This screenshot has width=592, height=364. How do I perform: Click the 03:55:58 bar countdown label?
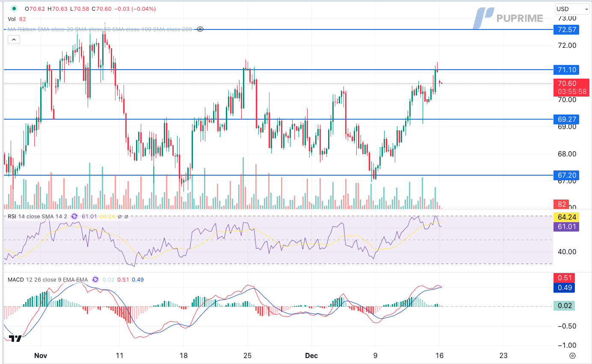[x=571, y=92]
